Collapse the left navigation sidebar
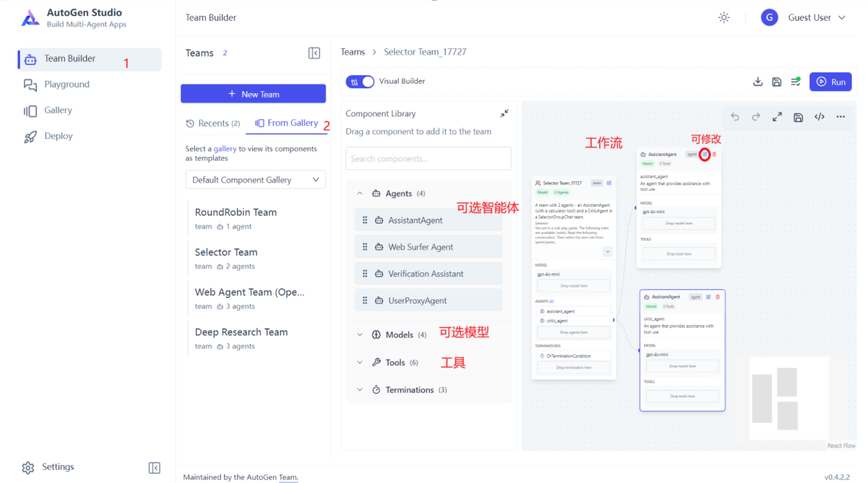This screenshot has height=483, width=868. (154, 467)
